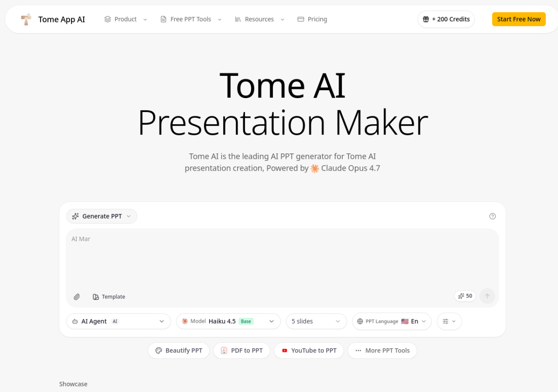The image size is (558, 392).
Task: Open the 5 slides count dropdown
Action: coord(316,321)
